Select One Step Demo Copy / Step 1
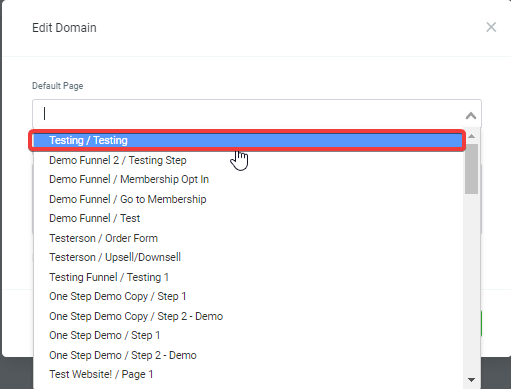This screenshot has width=511, height=389. (248, 296)
